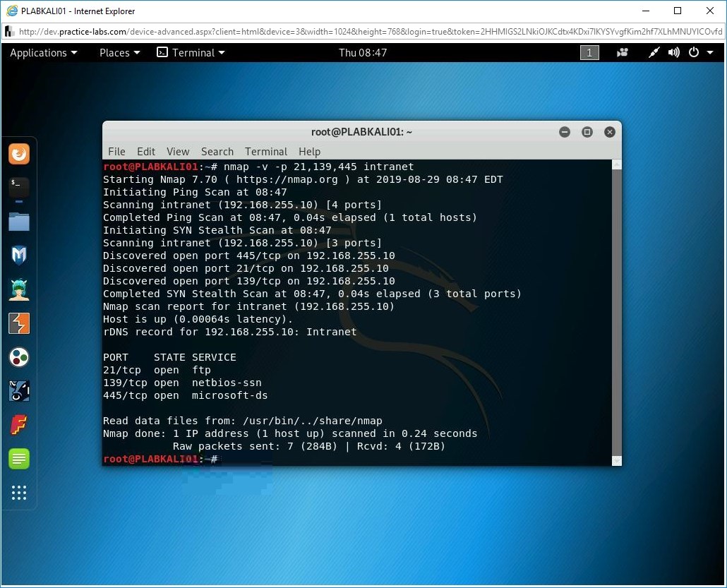Launch the red F Faraday icon
The image size is (727, 588).
point(19,425)
